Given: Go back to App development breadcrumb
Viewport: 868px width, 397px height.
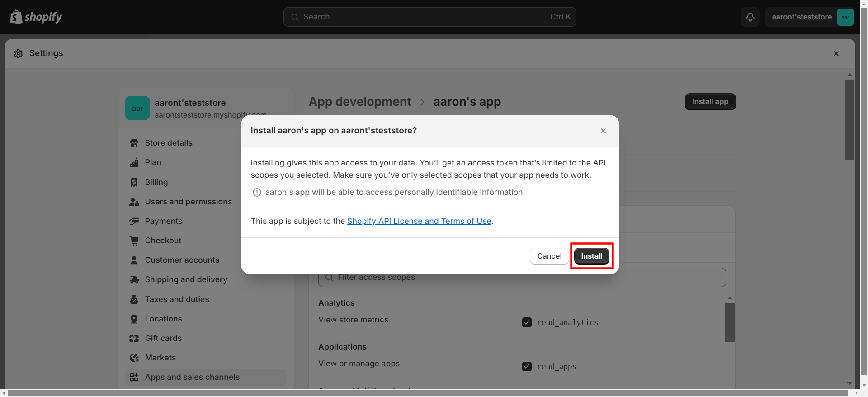Looking at the screenshot, I should pyautogui.click(x=360, y=102).
